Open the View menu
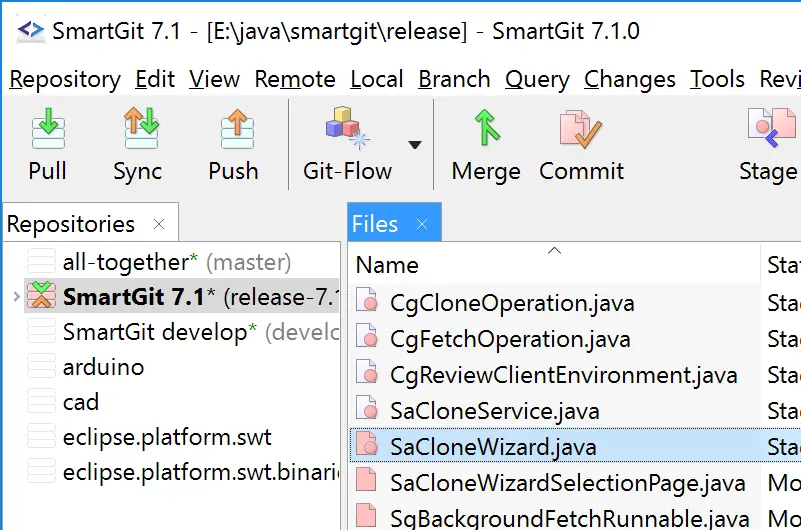801x530 pixels. tap(214, 80)
